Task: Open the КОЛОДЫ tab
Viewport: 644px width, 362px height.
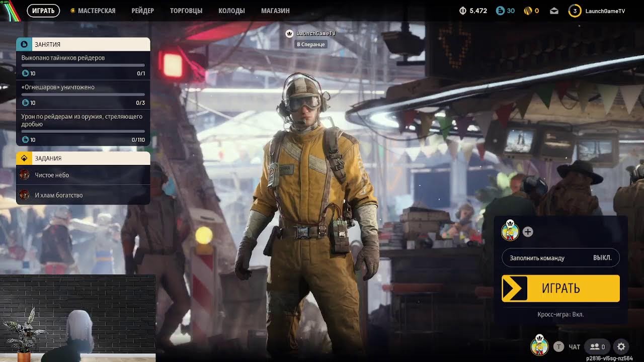Action: [x=231, y=11]
